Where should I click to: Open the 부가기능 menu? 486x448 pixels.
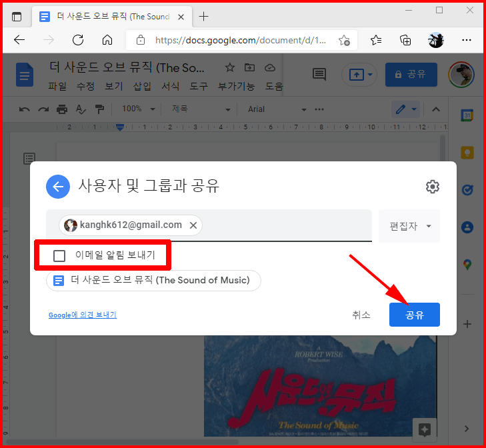click(236, 86)
